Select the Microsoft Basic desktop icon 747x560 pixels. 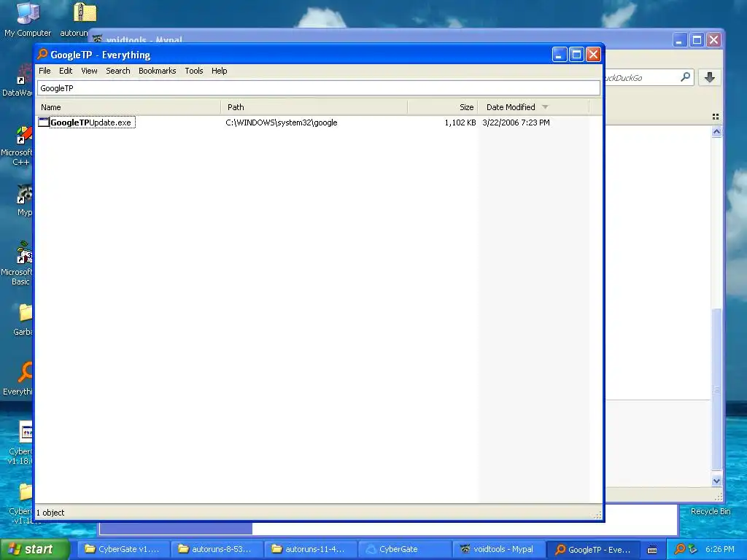[24, 252]
